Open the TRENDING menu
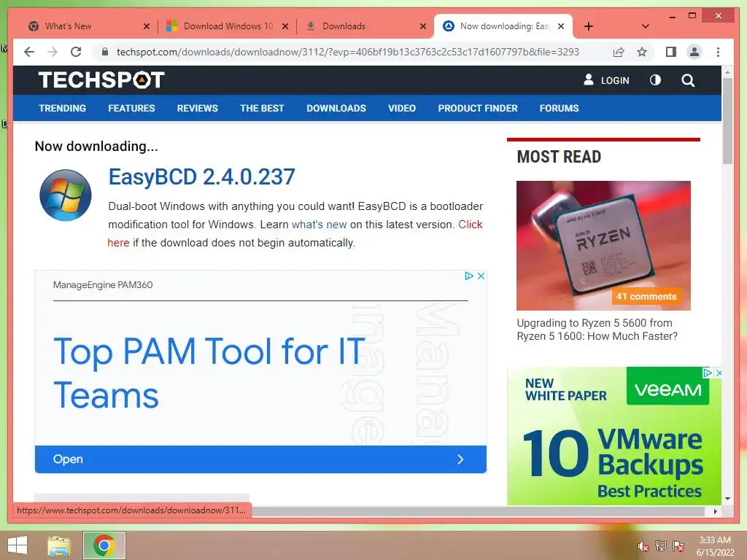 [x=63, y=108]
